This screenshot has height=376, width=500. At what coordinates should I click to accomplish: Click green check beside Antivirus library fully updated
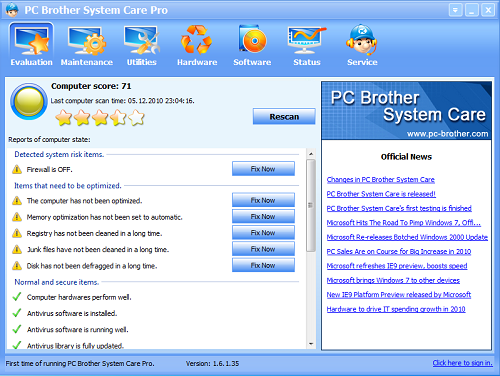[17, 345]
